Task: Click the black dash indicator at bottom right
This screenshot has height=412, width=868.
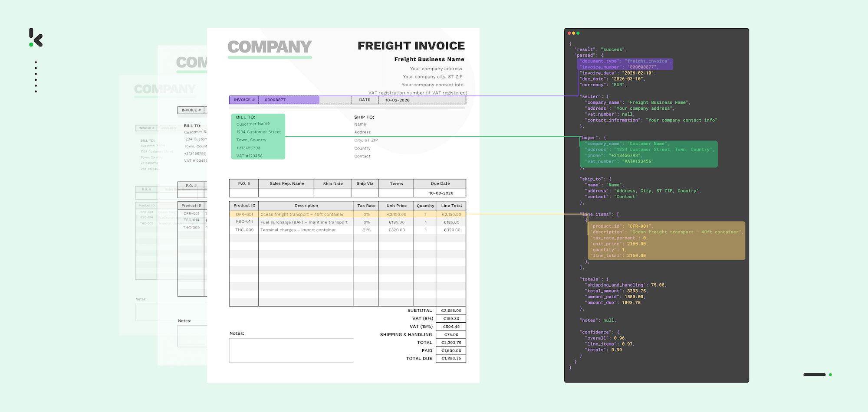Action: [x=814, y=375]
